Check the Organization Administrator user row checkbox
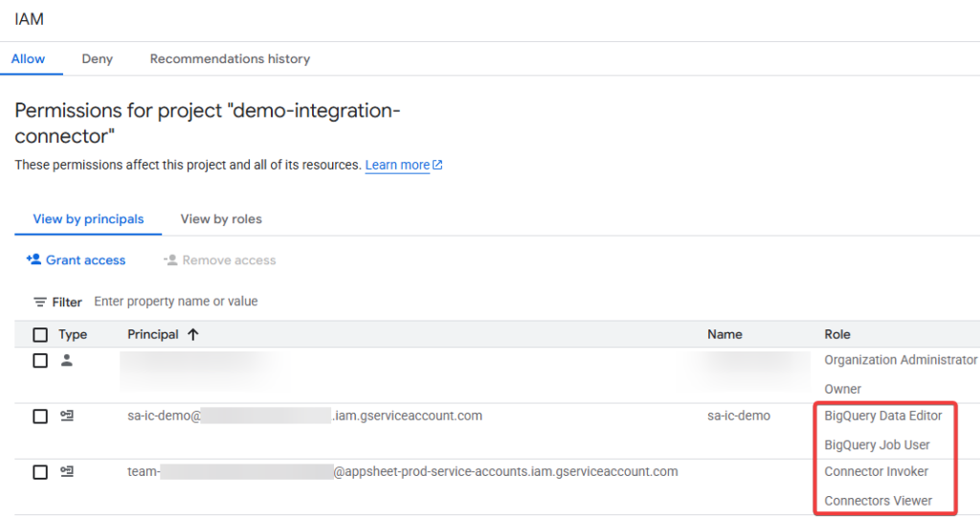This screenshot has height=518, width=980. (x=40, y=360)
